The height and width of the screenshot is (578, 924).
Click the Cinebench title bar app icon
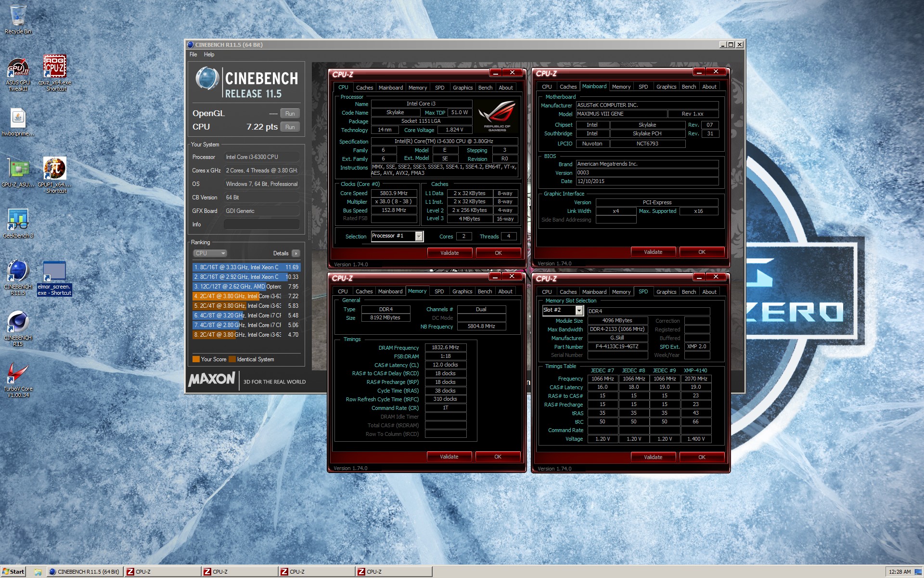(x=191, y=44)
